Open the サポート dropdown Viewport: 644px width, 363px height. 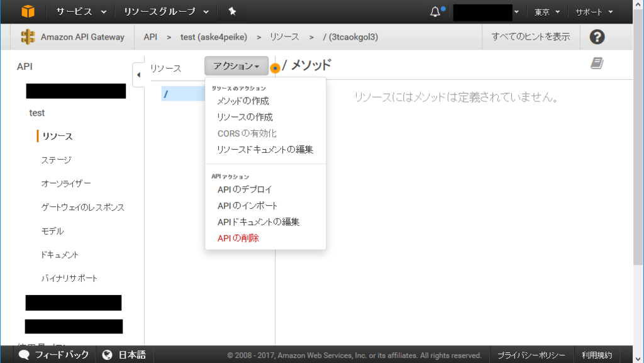(594, 13)
